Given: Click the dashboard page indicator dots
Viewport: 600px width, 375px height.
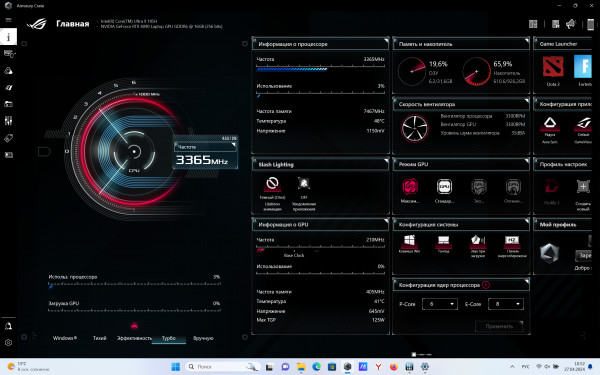Looking at the screenshot, I should (x=421, y=354).
